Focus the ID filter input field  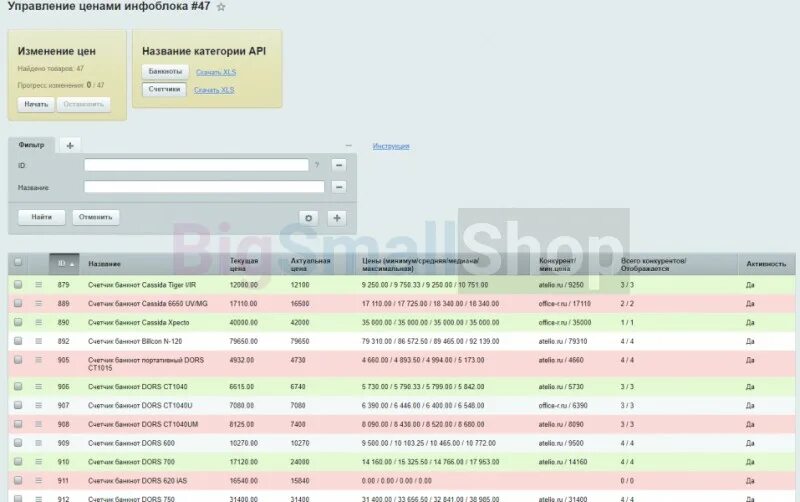tap(196, 165)
